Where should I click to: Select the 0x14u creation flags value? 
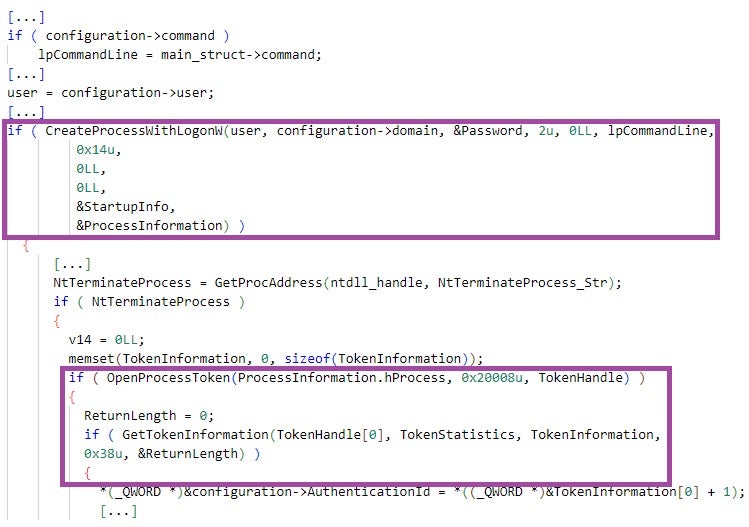tap(95, 150)
